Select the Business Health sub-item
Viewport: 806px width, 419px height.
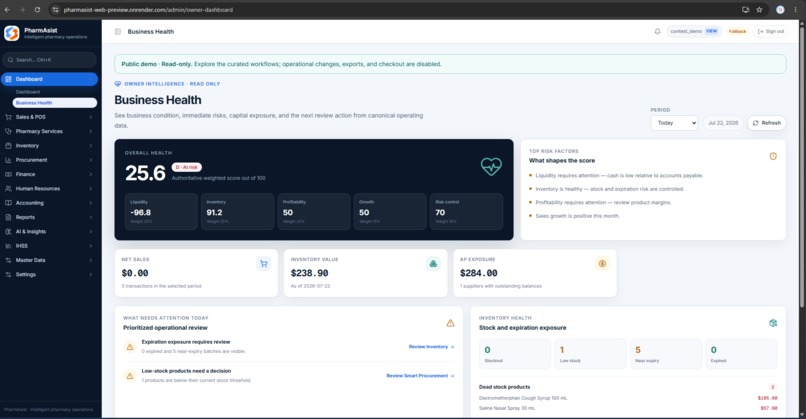click(x=54, y=103)
